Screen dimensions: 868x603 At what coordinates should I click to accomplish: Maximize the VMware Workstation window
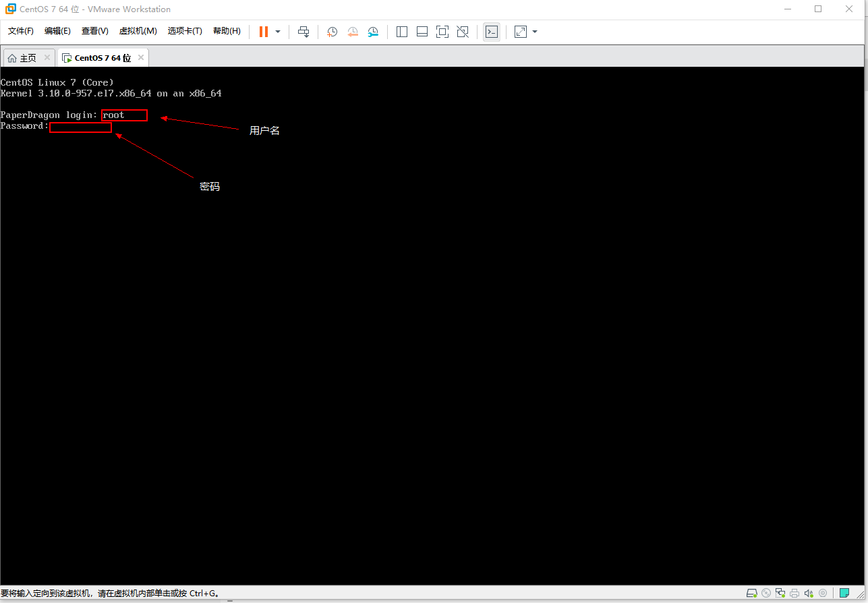point(818,9)
